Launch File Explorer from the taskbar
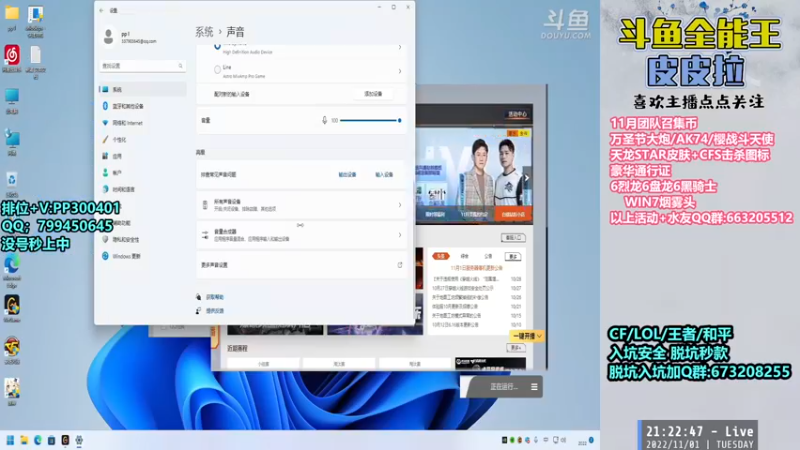Screen dimensions: 800x450 click(24, 440)
